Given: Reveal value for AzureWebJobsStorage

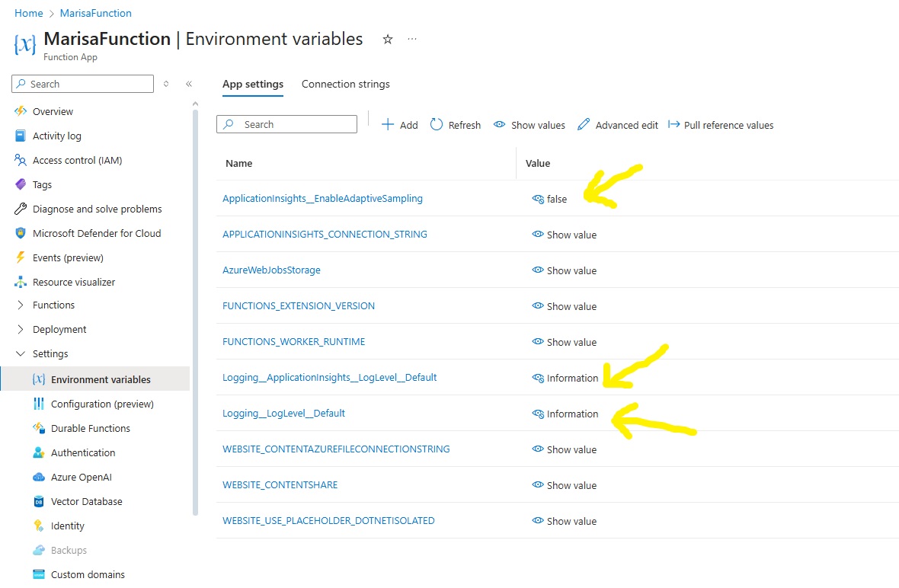Looking at the screenshot, I should (x=538, y=270).
